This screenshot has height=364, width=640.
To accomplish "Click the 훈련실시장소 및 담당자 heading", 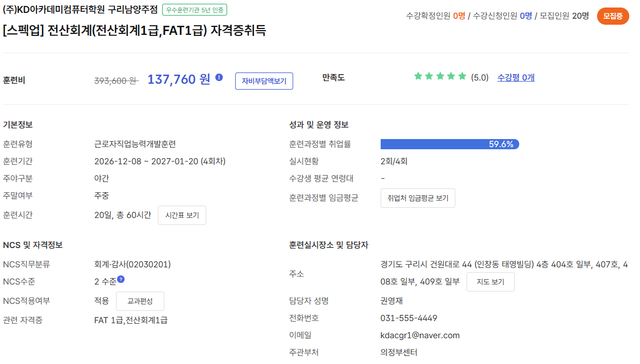I will pyautogui.click(x=329, y=245).
